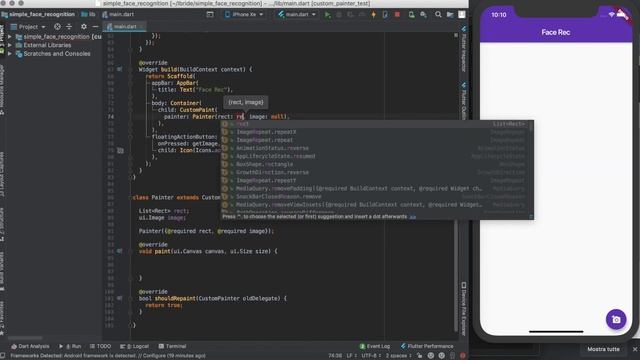Click the Frameworks Detected status message

click(x=108, y=356)
